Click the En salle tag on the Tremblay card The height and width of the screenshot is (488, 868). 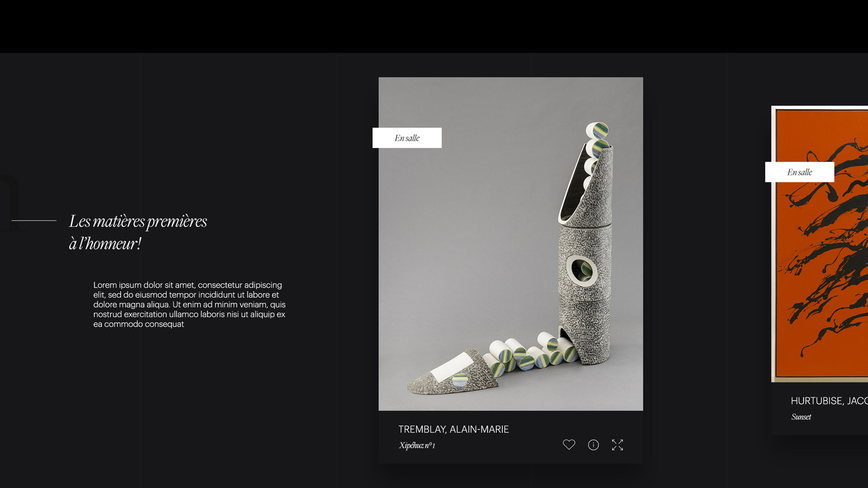pyautogui.click(x=407, y=138)
